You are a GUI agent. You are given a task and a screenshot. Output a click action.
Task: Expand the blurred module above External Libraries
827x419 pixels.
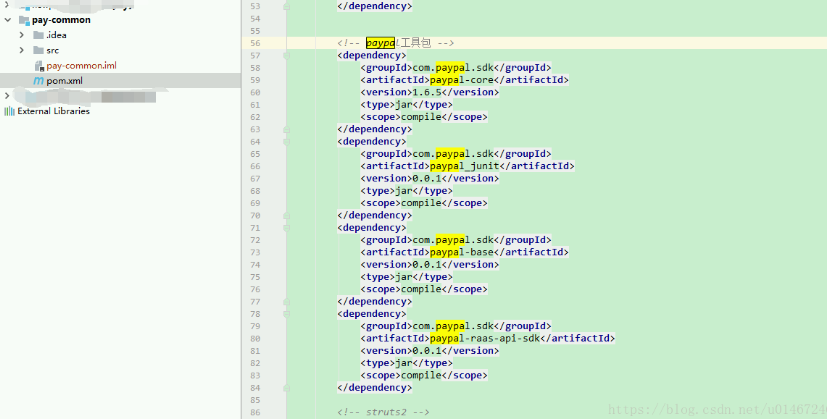coord(7,96)
